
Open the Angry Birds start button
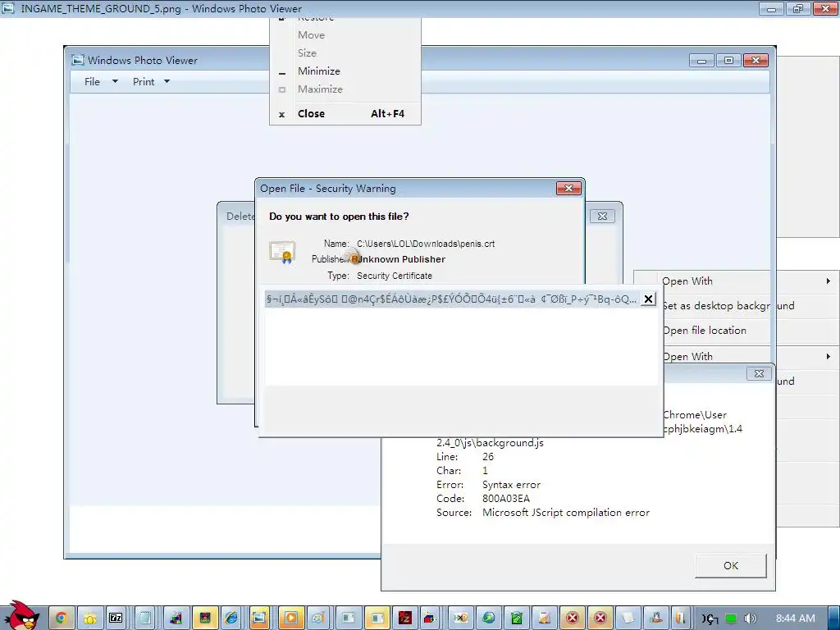point(21,615)
